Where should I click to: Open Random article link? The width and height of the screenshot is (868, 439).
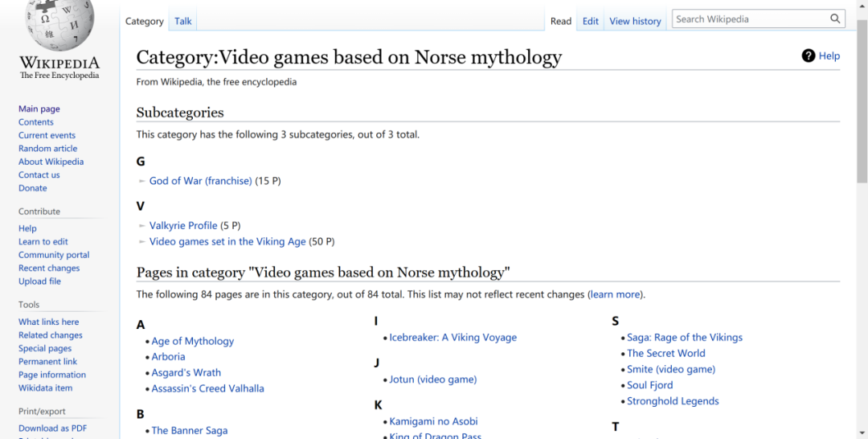tap(47, 149)
